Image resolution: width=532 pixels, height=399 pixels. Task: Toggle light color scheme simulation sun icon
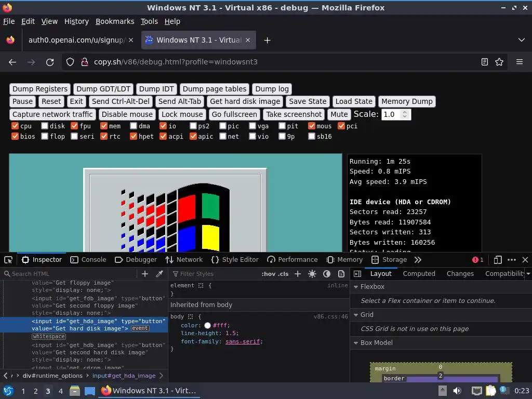tap(312, 274)
